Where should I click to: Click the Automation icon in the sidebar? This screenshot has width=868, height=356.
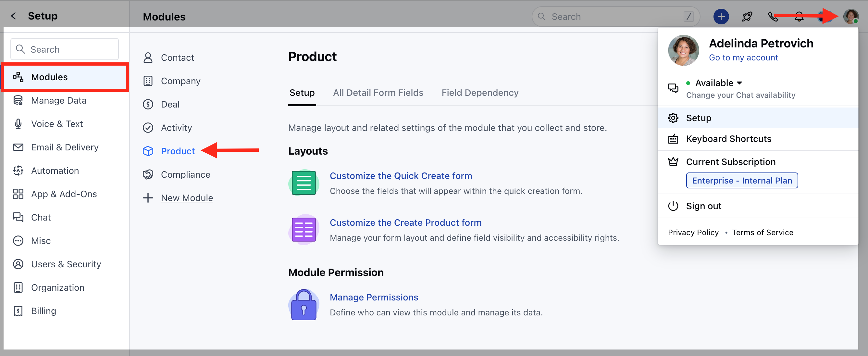click(18, 170)
